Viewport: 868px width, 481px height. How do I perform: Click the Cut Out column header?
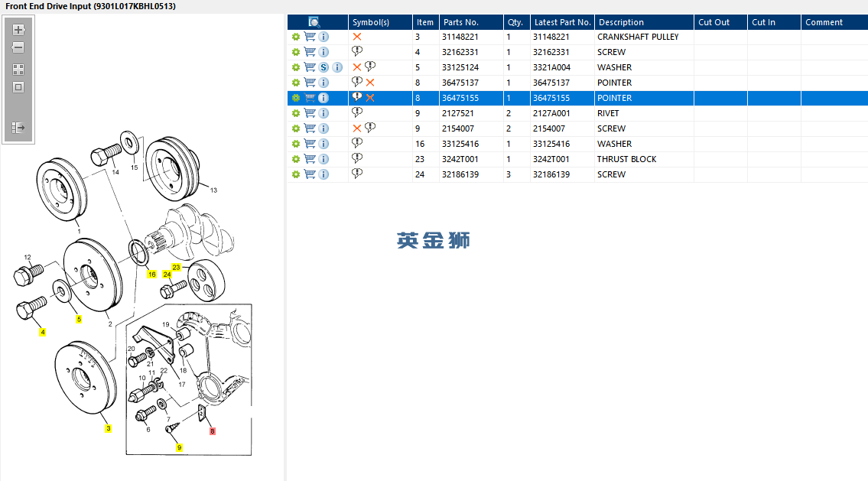point(720,22)
